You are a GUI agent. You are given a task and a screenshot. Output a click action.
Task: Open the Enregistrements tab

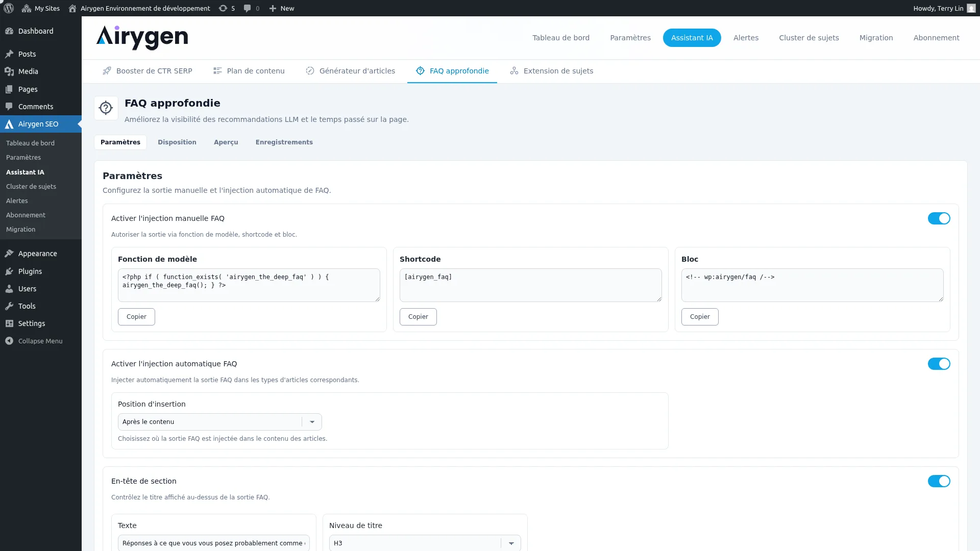pos(284,142)
